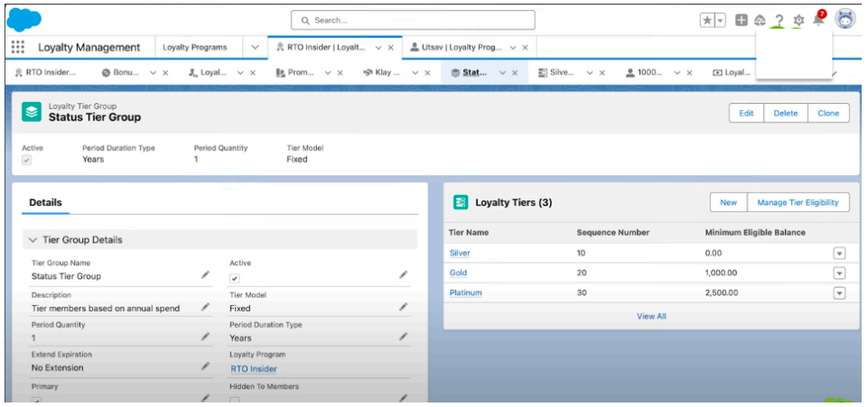Open row actions dropdown for Platinum tier

coord(838,292)
